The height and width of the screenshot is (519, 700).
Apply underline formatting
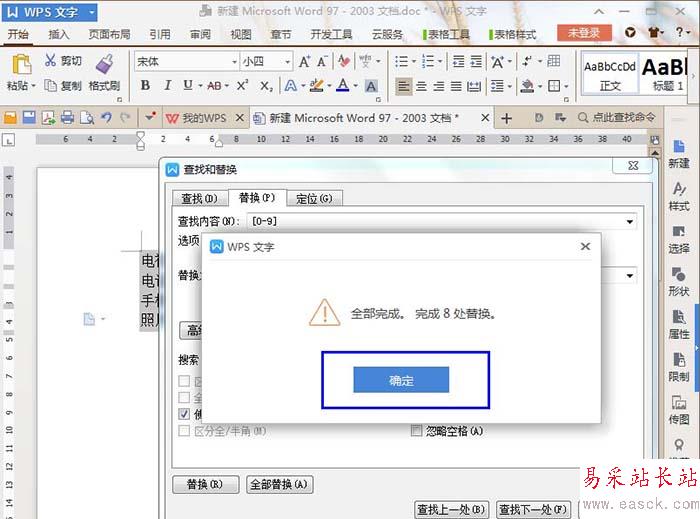pos(188,85)
